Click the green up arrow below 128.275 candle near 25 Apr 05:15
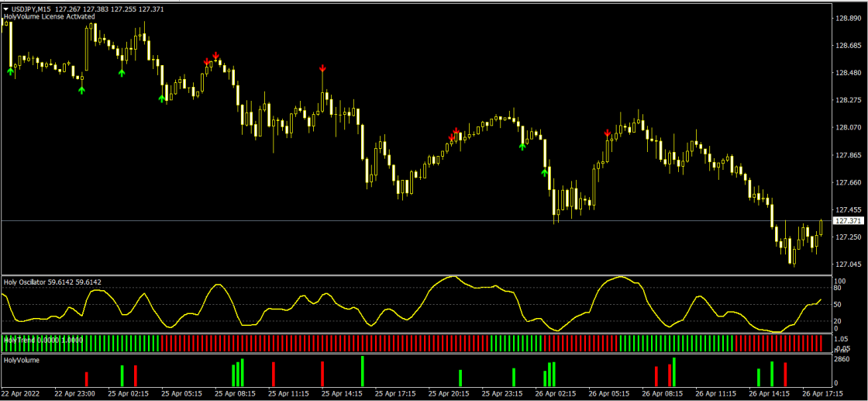Viewport: 868px width, 401px height. (x=162, y=99)
